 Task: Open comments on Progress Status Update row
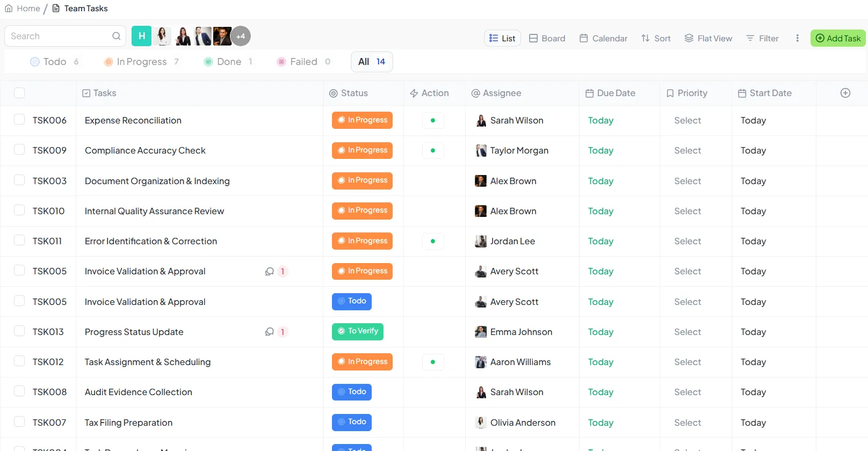point(270,332)
